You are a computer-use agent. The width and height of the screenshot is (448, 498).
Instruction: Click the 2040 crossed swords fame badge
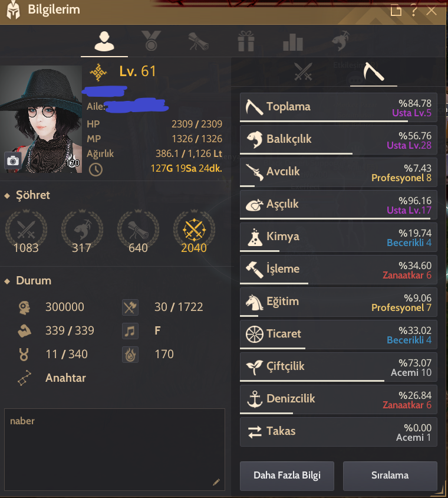tap(194, 231)
